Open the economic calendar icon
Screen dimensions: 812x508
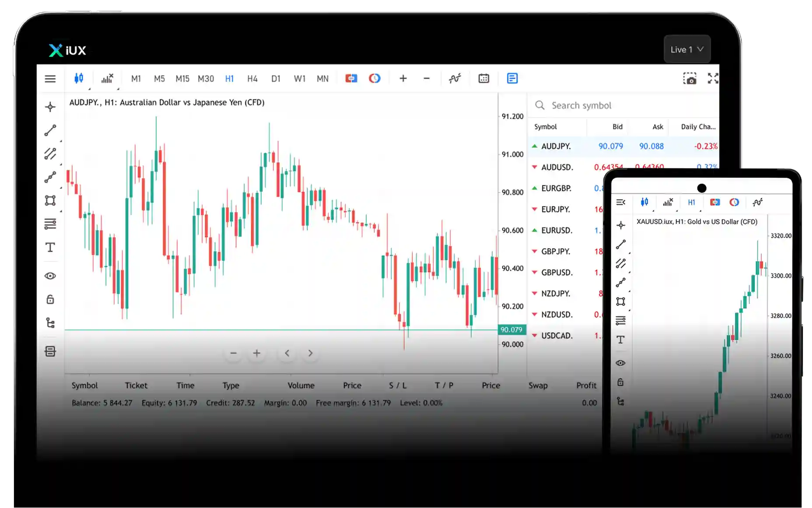click(x=484, y=78)
